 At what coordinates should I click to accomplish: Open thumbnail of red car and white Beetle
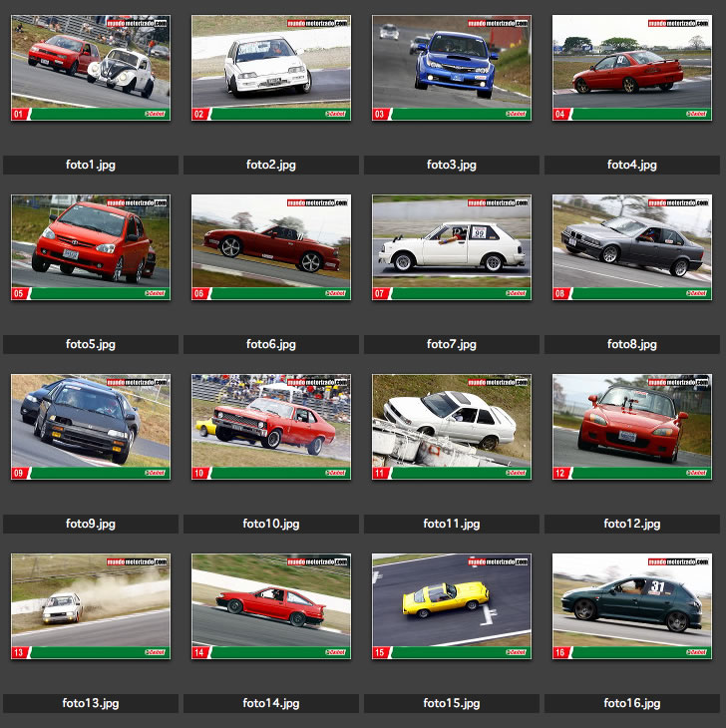click(x=91, y=68)
